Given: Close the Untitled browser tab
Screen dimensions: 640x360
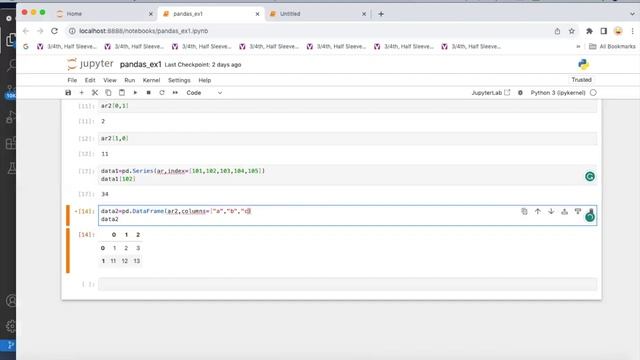Looking at the screenshot, I should pyautogui.click(x=364, y=14).
